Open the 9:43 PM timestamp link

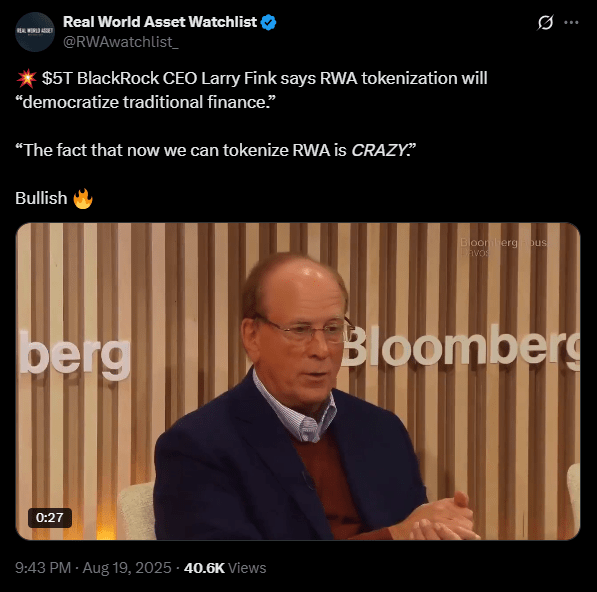(43, 568)
